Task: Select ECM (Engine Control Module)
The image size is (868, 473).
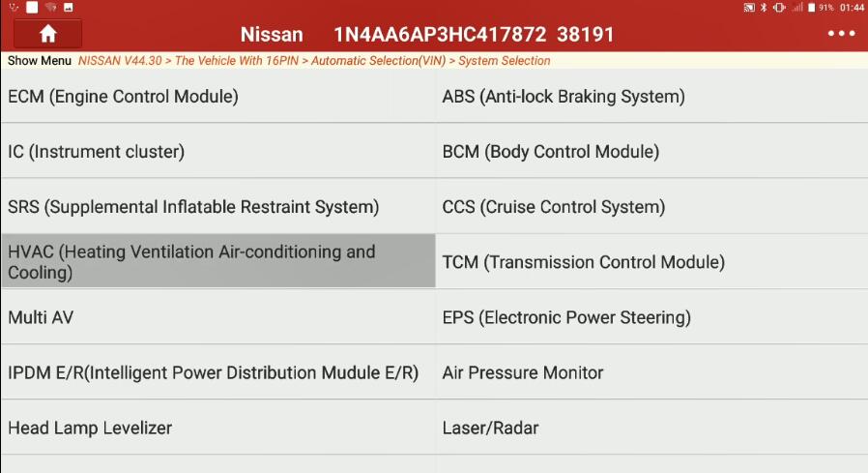Action: [x=218, y=96]
